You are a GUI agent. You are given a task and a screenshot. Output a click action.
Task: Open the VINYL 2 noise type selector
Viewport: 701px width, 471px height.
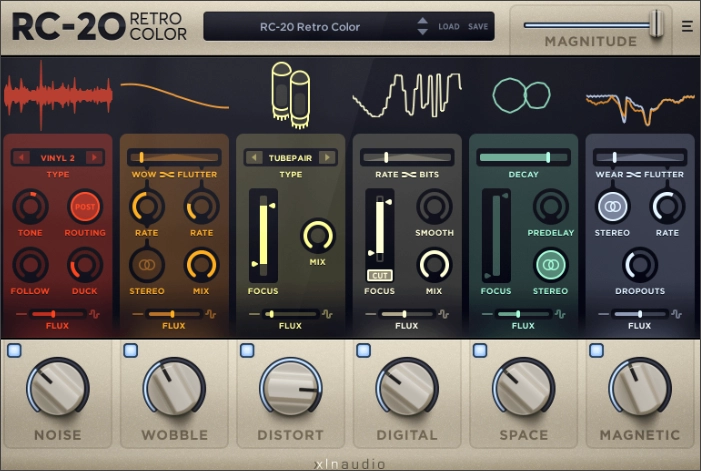click(58, 158)
